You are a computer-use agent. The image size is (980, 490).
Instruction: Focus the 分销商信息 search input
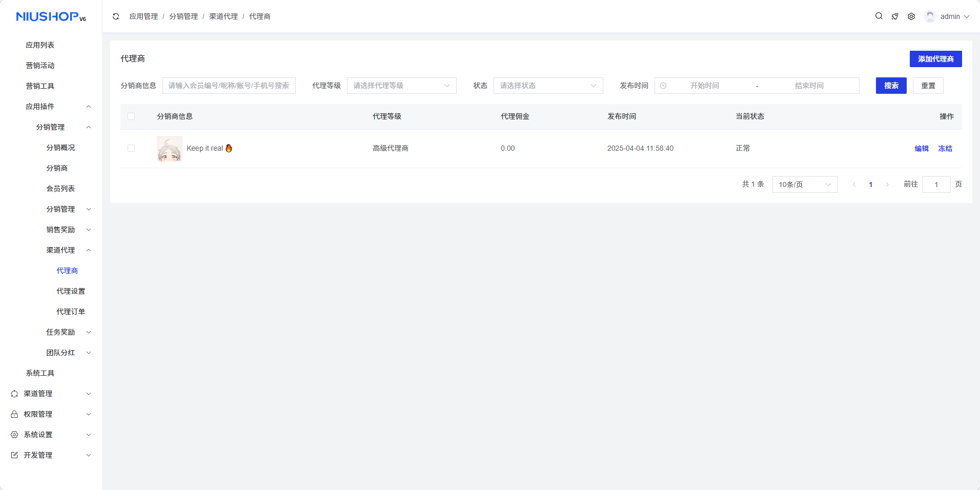pos(229,86)
